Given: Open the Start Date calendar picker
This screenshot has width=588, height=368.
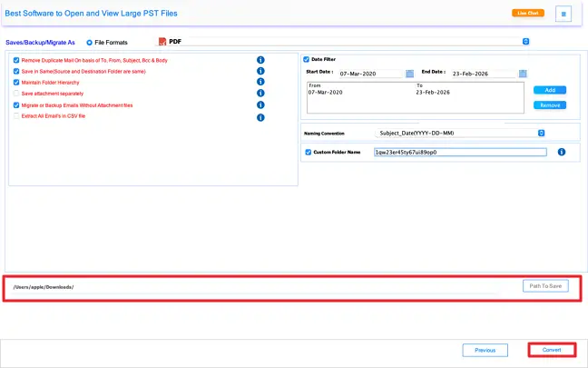Looking at the screenshot, I should pos(410,74).
